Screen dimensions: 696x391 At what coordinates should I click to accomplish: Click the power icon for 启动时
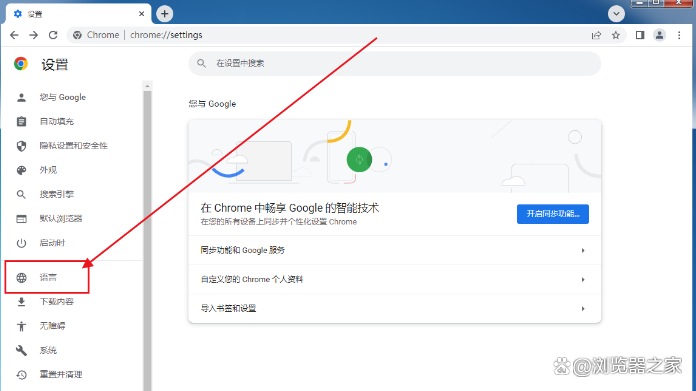click(x=21, y=243)
